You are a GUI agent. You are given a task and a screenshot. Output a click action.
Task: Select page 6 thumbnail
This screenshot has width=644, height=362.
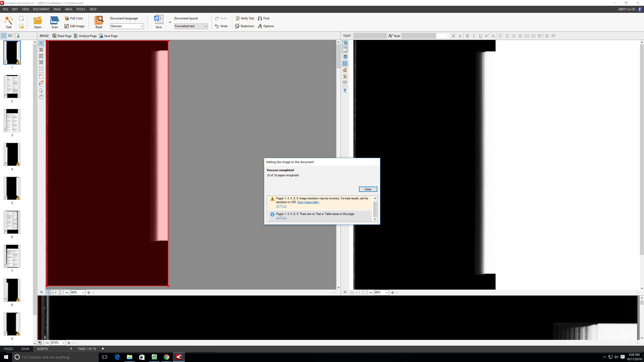[12, 222]
